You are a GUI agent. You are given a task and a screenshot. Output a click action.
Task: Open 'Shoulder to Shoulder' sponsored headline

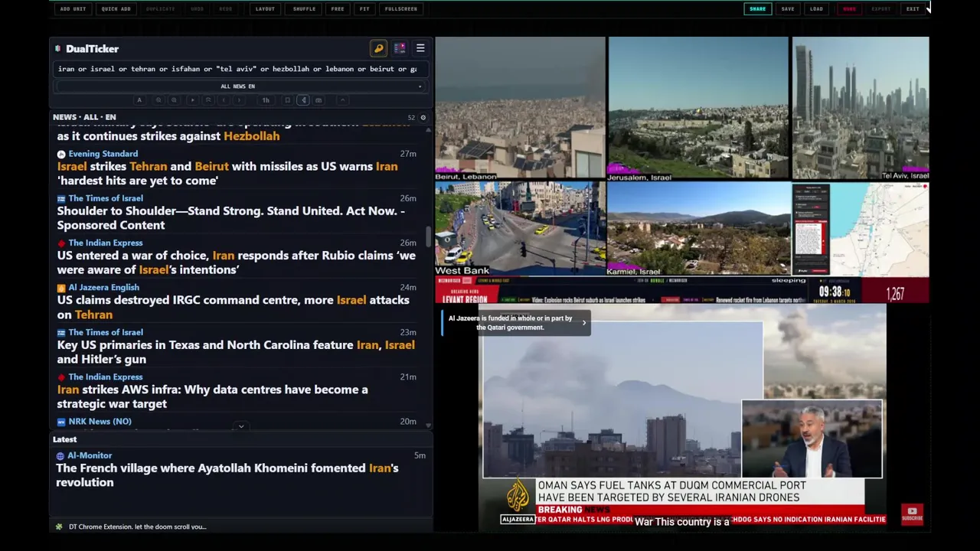pos(231,218)
